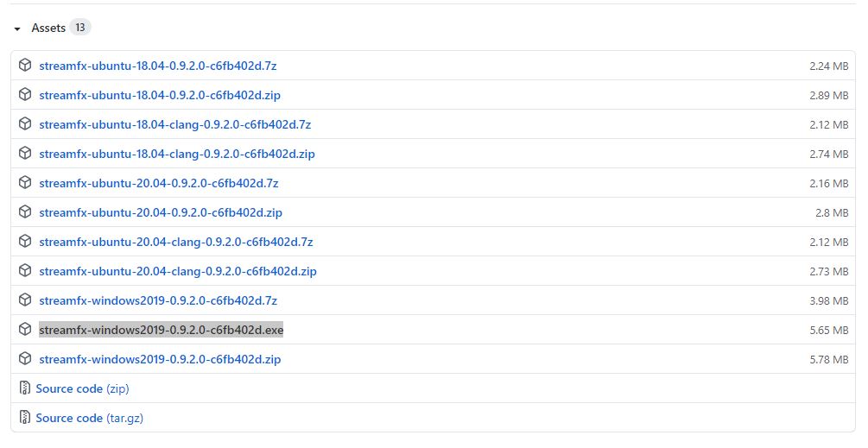The width and height of the screenshot is (868, 448).
Task: Download streamfx-ubuntu-20.04-0.9.2.0-c6fb402d.7z
Action: [x=158, y=183]
